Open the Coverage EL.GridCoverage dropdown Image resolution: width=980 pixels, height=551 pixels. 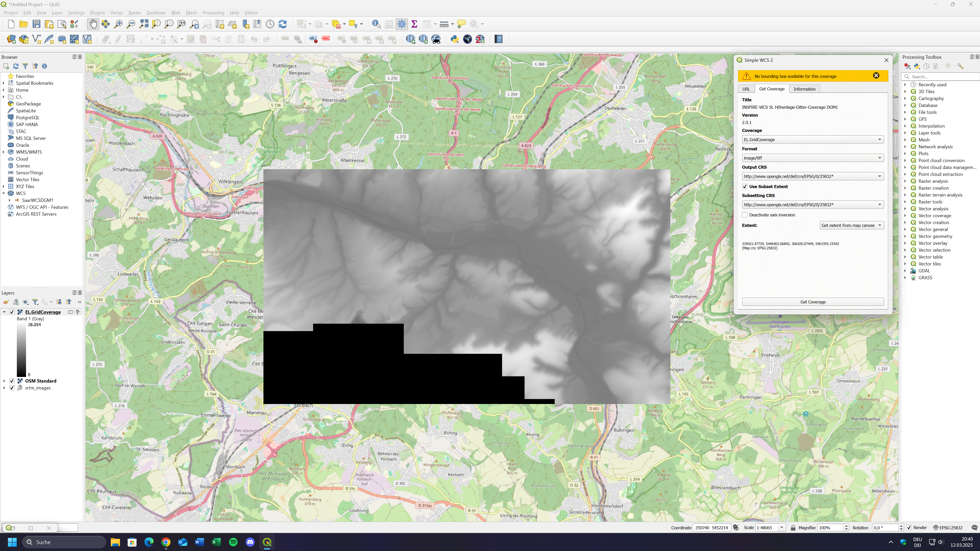pos(812,140)
